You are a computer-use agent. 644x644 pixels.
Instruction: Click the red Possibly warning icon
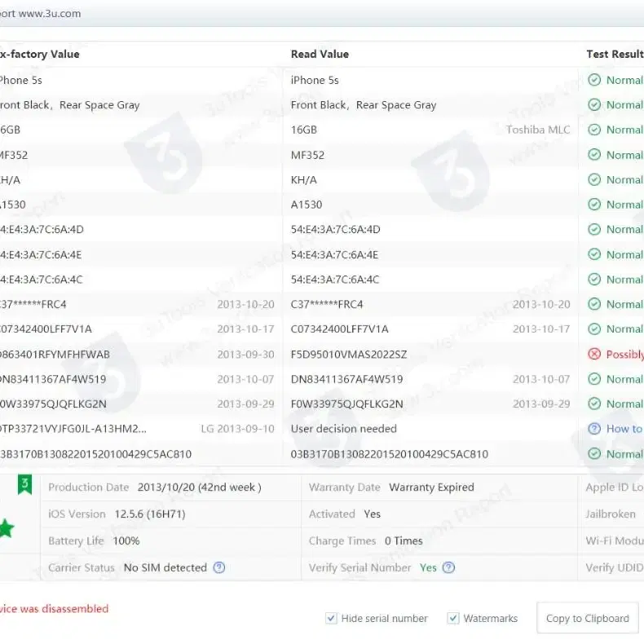(x=594, y=354)
